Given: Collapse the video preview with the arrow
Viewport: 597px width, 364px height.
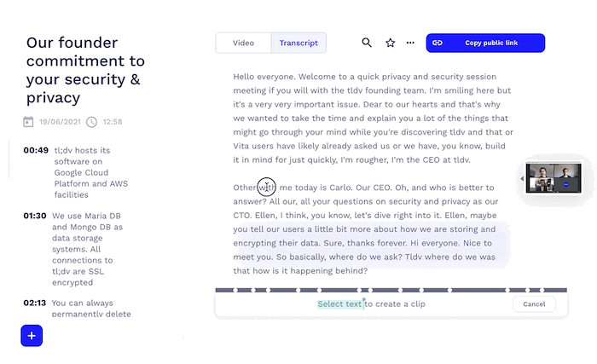Looking at the screenshot, I should point(521,179).
